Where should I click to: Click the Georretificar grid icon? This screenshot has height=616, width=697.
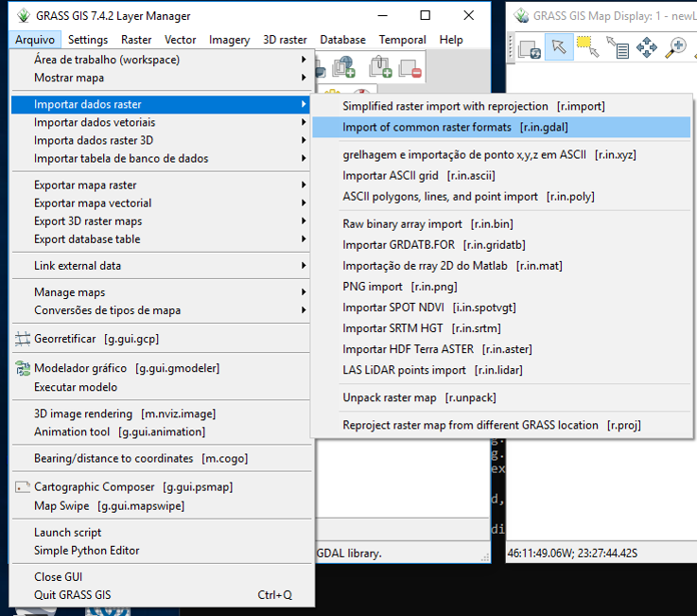23,339
